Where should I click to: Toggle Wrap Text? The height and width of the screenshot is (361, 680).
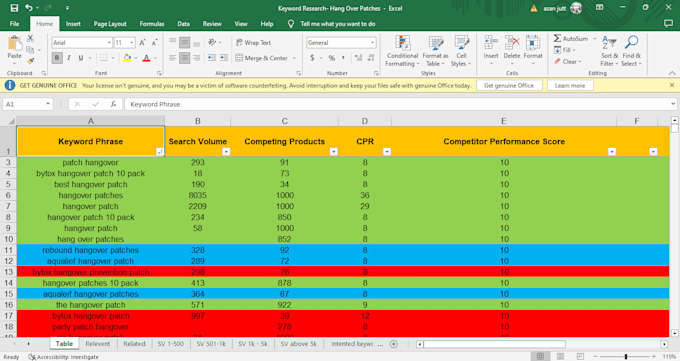click(x=253, y=43)
